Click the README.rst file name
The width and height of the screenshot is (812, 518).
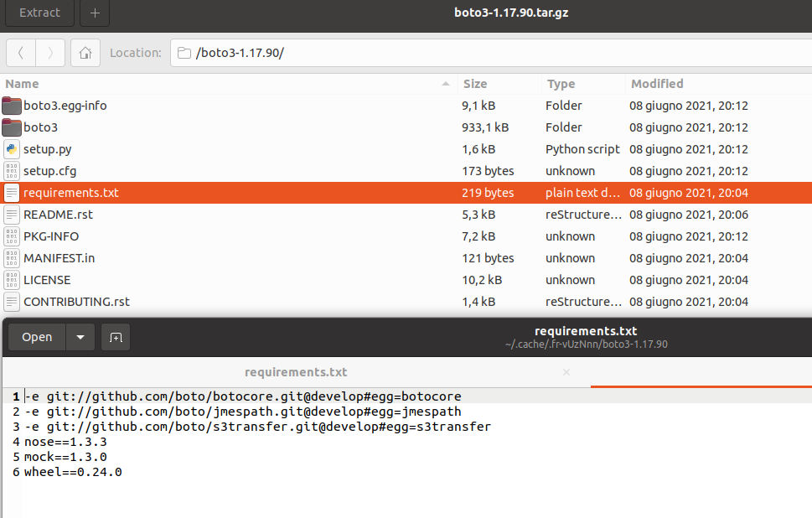click(58, 215)
